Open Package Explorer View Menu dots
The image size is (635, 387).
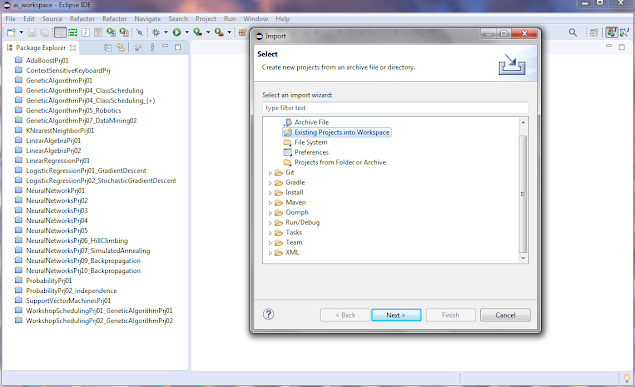(152, 48)
